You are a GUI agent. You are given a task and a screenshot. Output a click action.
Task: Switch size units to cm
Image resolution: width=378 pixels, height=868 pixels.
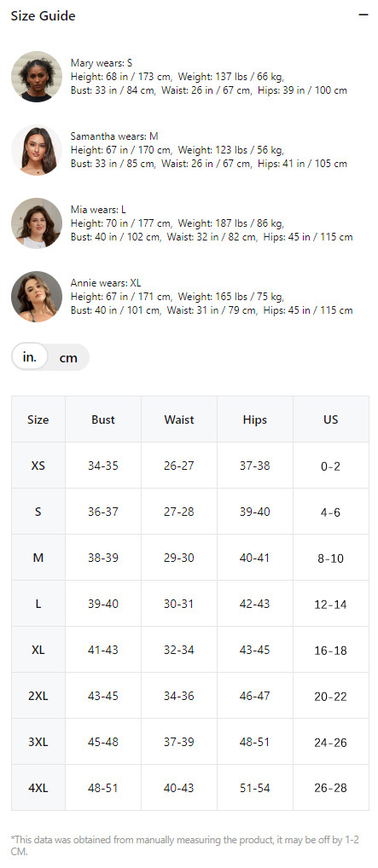point(68,357)
